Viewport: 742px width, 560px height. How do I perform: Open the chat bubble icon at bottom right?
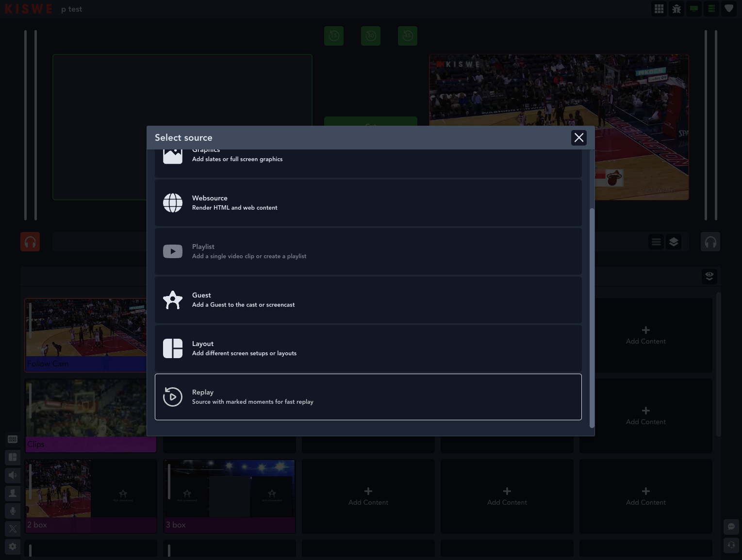731,527
